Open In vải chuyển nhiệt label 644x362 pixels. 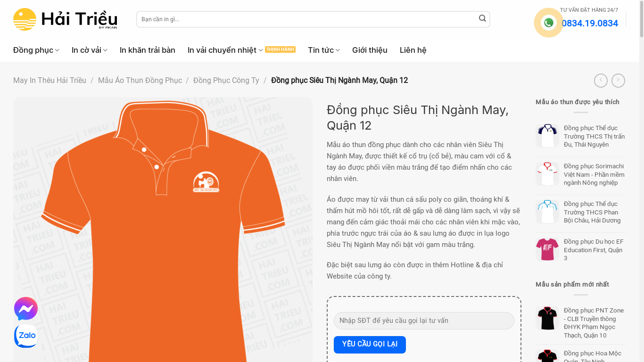(x=222, y=50)
